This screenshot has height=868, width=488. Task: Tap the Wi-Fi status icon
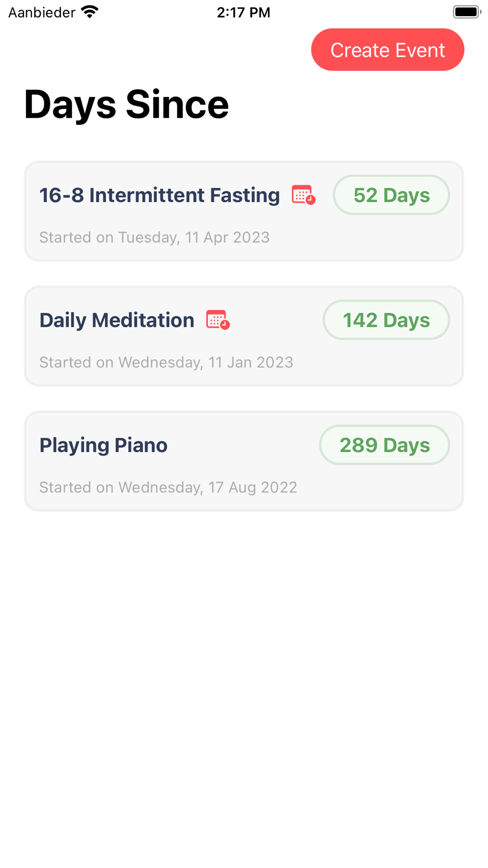coord(90,12)
